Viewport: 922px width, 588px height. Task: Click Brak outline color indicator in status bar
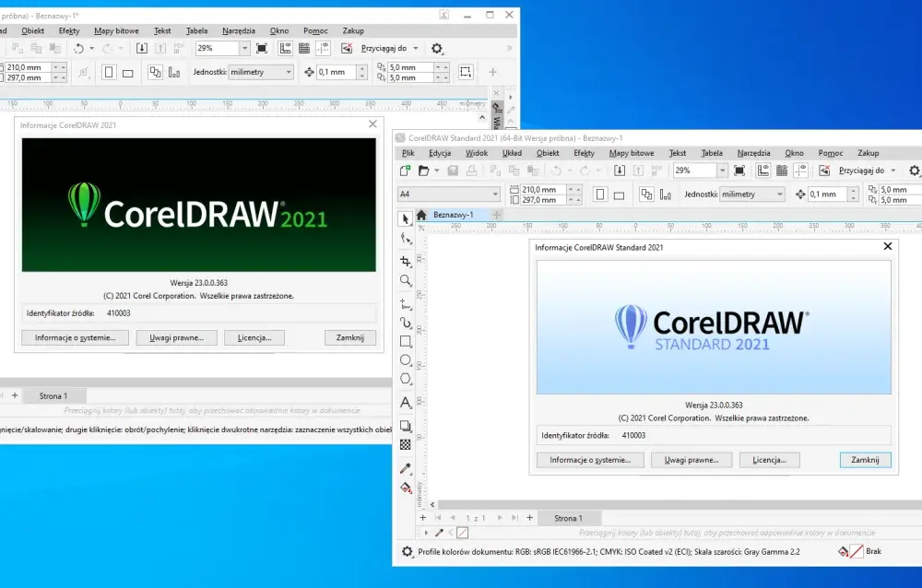(x=857, y=551)
